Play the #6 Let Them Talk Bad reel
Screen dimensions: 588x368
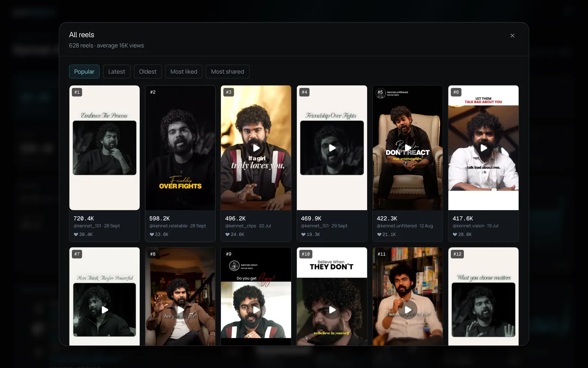[484, 148]
